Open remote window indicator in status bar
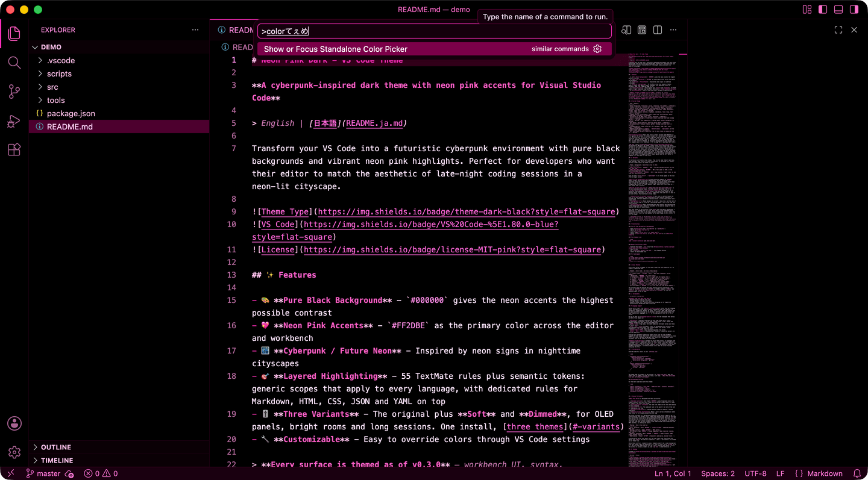Viewport: 868px width, 480px height. click(x=10, y=473)
